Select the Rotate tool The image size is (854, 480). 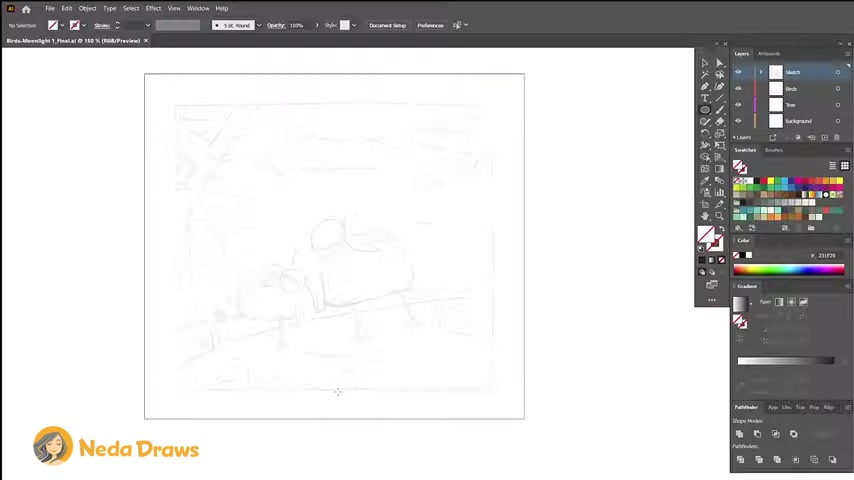(705, 133)
